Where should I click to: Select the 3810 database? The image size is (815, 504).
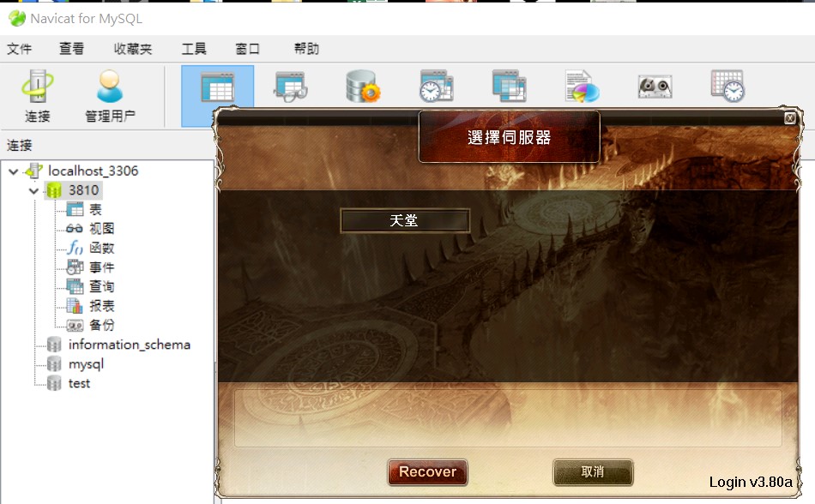point(83,190)
